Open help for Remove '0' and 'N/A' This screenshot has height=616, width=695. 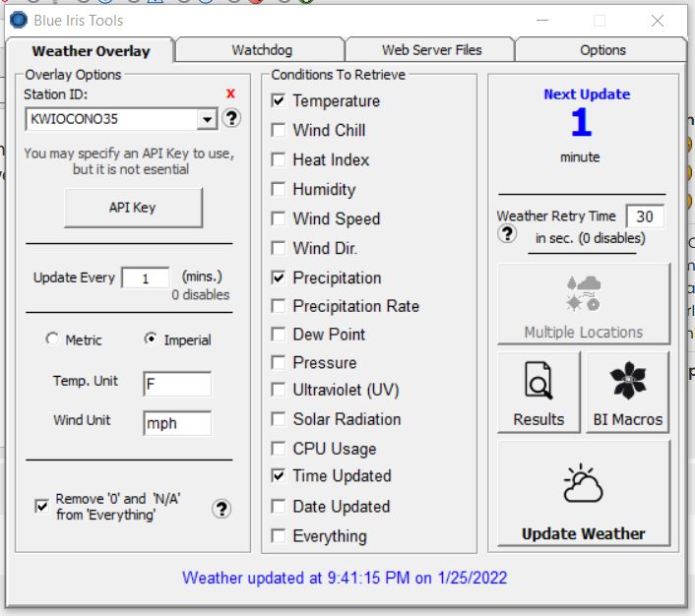click(221, 509)
